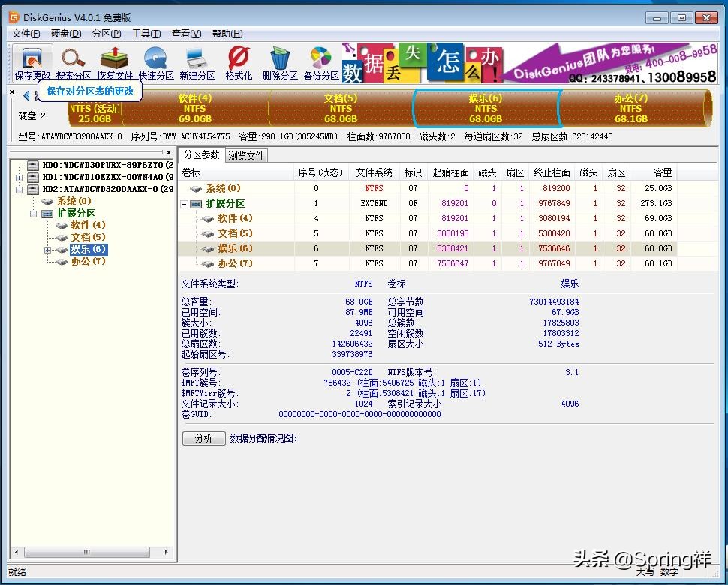The width and height of the screenshot is (728, 585).
Task: Click the 分析 (Analyze) button
Action: [x=203, y=438]
